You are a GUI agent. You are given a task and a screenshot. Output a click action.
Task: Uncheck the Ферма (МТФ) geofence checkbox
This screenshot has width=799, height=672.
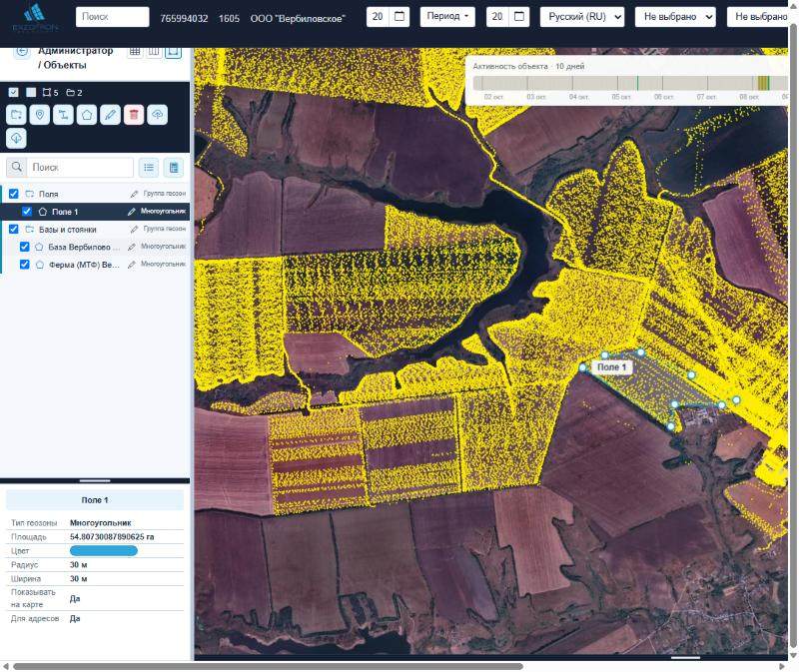coord(24,265)
